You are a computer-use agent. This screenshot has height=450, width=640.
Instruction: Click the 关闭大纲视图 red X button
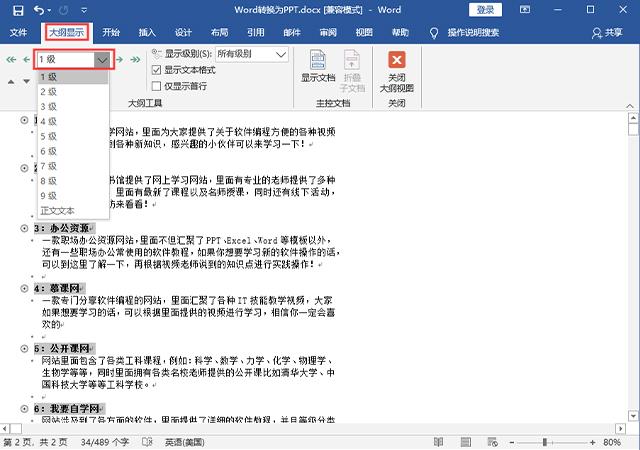396,71
